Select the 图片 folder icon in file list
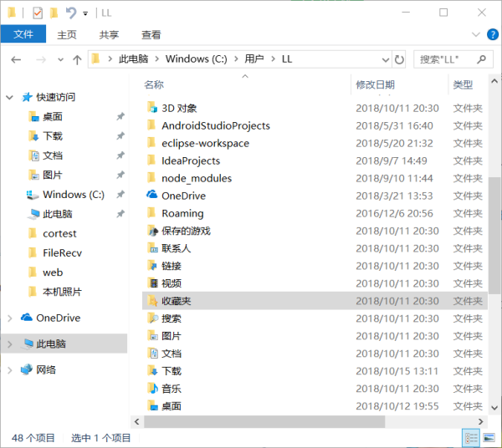This screenshot has width=502, height=448. point(152,336)
